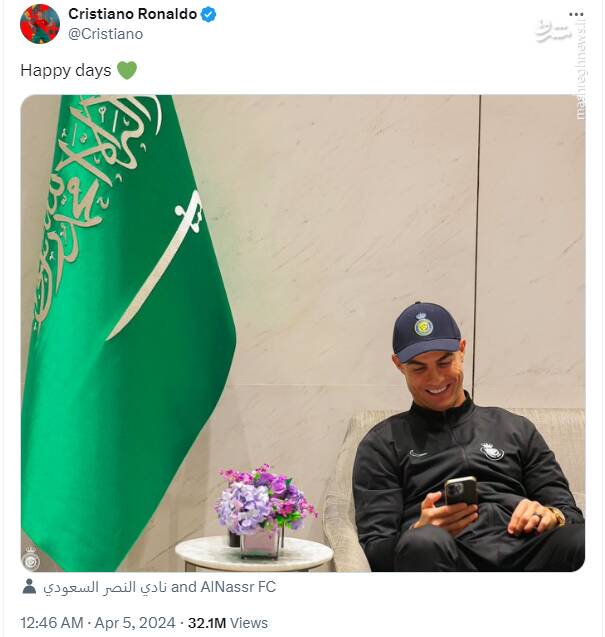Click the Al Nassr badge on the cap
The width and height of the screenshot is (605, 637).
[423, 324]
